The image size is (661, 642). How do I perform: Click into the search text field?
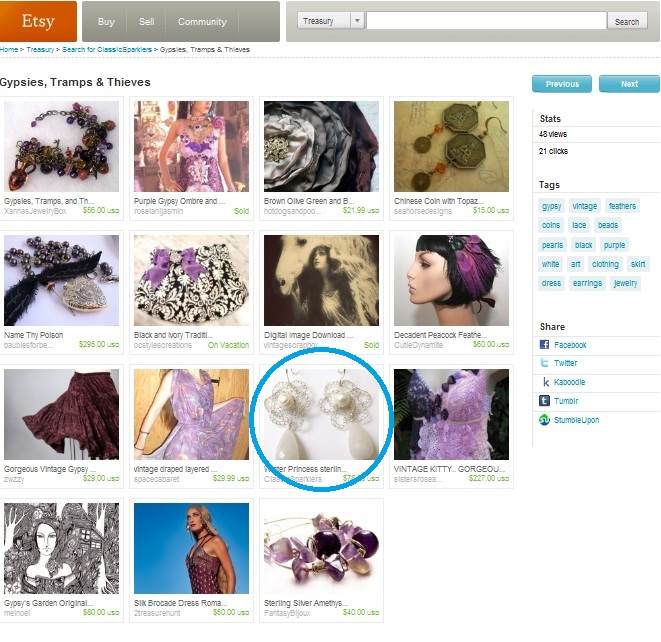click(x=486, y=20)
